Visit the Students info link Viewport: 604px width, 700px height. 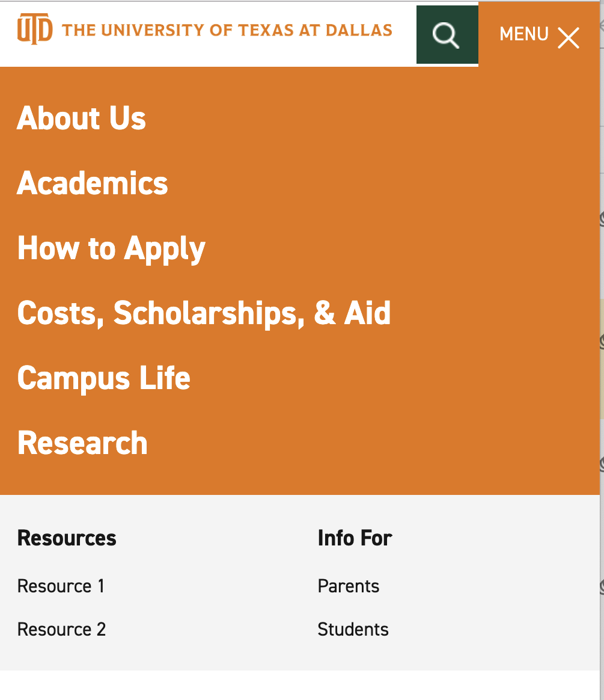[x=353, y=629]
